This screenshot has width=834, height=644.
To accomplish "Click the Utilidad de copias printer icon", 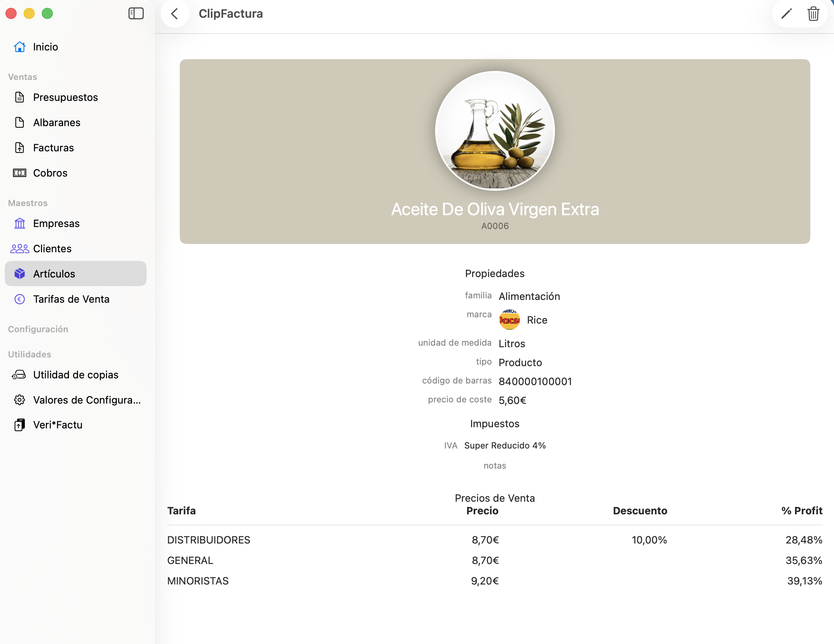I will [x=19, y=374].
